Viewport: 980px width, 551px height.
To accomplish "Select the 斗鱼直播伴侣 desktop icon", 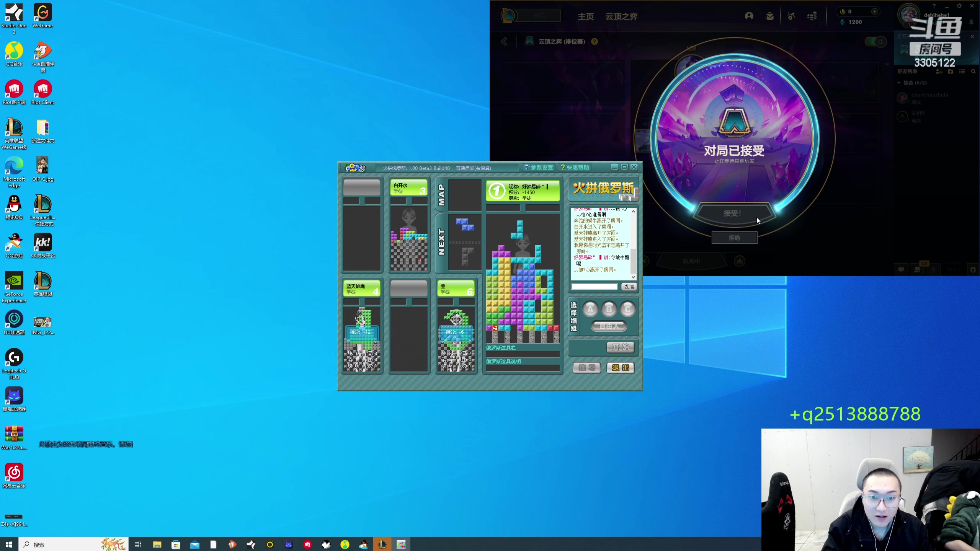I will (42, 57).
